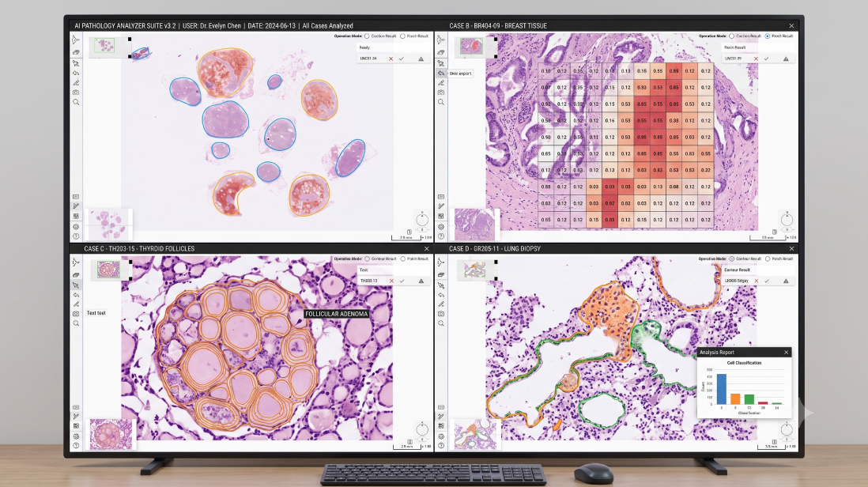Click the heatmap cell showing 0.92

545,104
